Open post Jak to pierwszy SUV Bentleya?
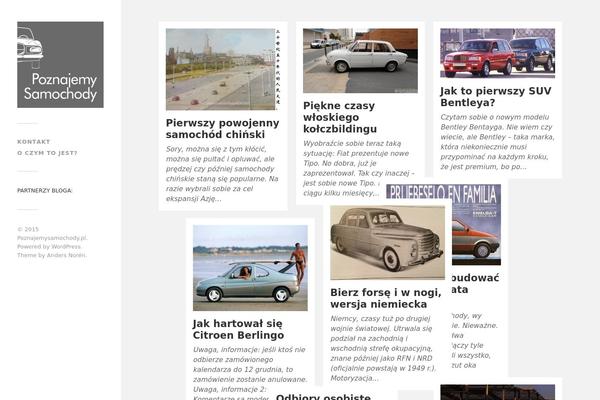This screenshot has height=400, width=600. point(496,97)
